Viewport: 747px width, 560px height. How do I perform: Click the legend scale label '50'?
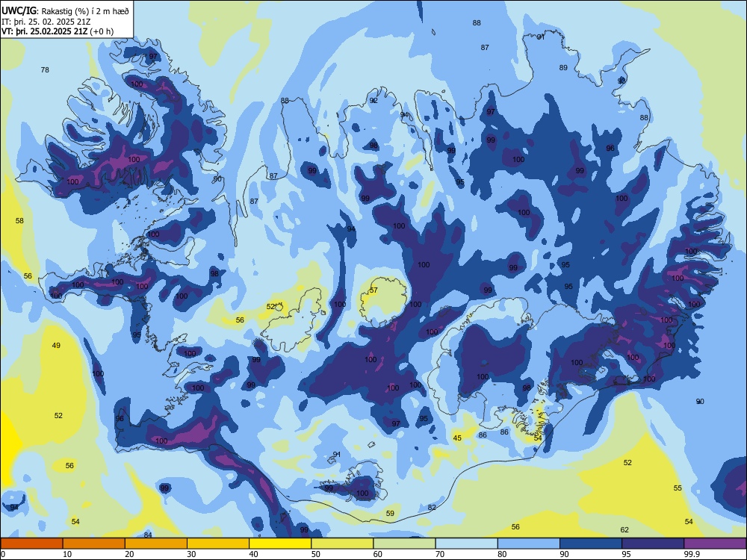click(x=315, y=554)
